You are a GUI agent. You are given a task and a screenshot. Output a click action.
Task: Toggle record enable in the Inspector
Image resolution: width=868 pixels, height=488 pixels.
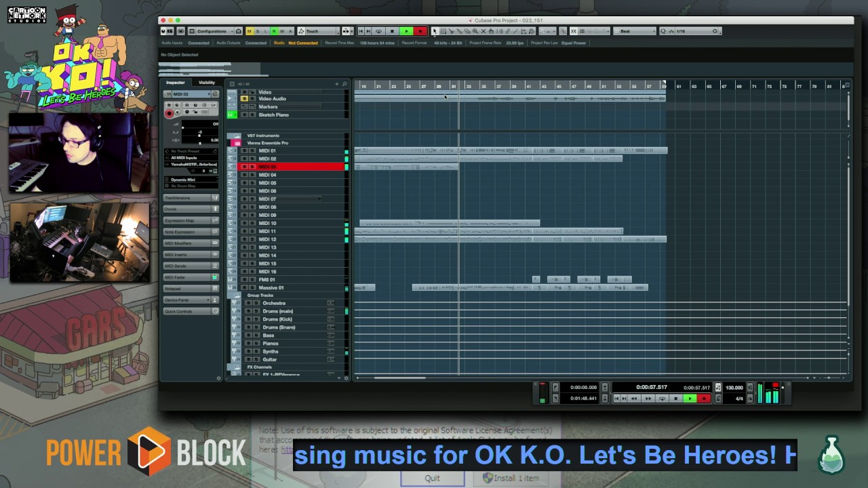tap(170, 114)
